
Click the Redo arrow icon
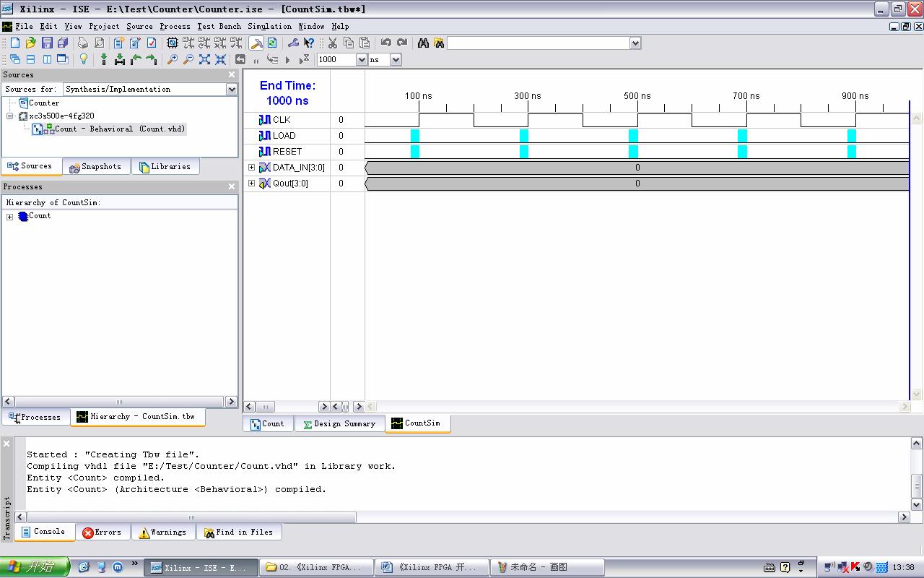[x=402, y=43]
